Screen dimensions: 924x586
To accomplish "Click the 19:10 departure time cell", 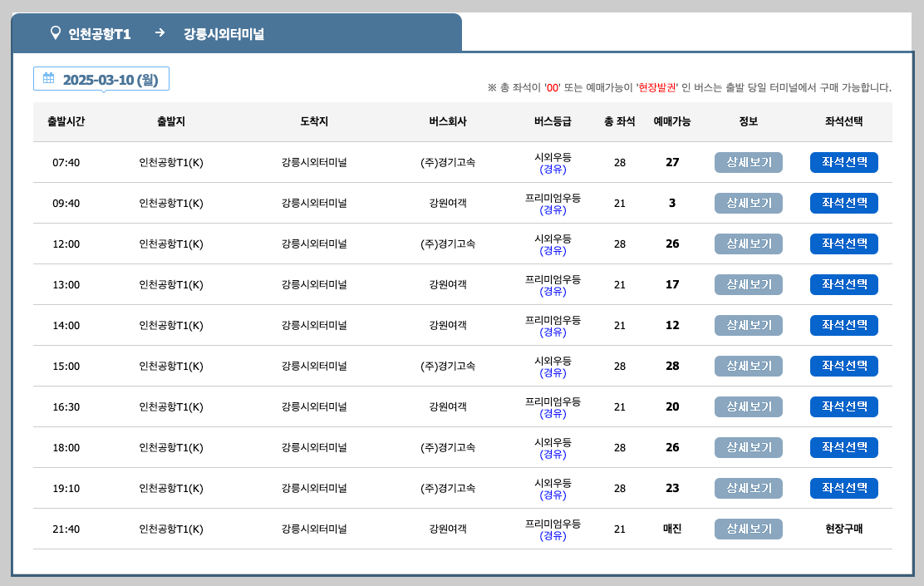I will [x=66, y=488].
